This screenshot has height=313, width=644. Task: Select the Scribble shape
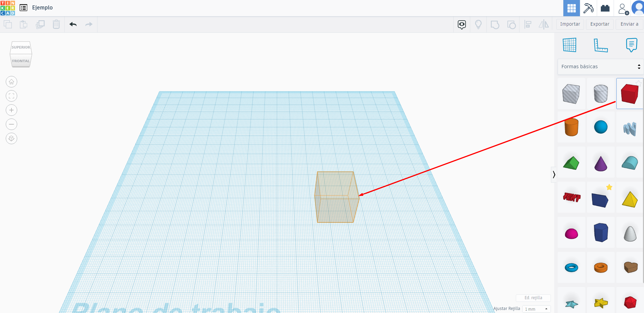pos(630,128)
